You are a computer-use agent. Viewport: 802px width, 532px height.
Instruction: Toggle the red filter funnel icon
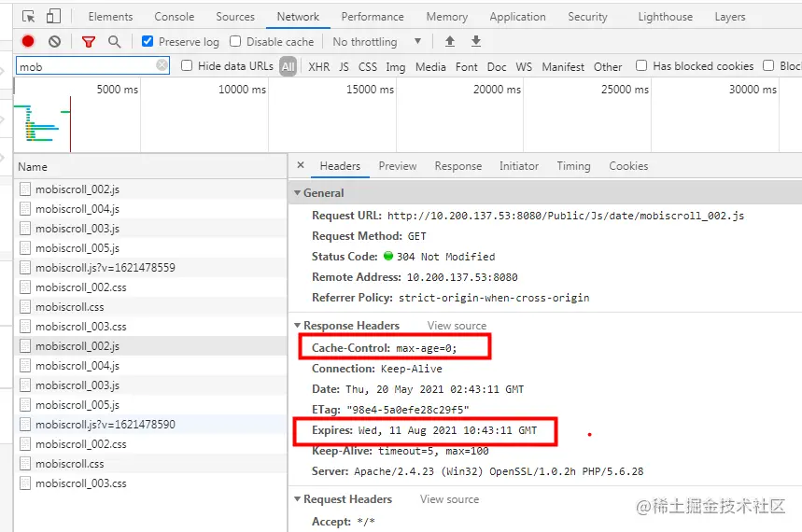click(x=89, y=41)
